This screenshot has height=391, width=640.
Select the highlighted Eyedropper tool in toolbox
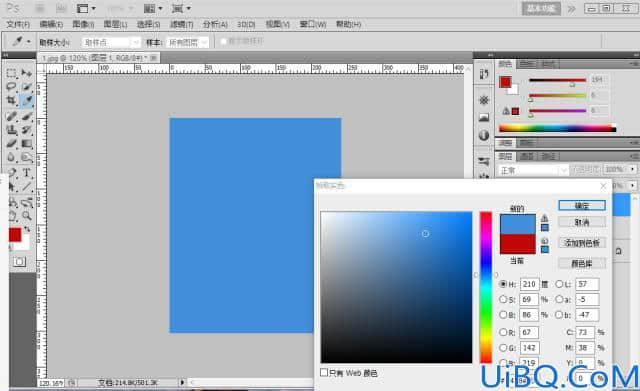coord(27,100)
